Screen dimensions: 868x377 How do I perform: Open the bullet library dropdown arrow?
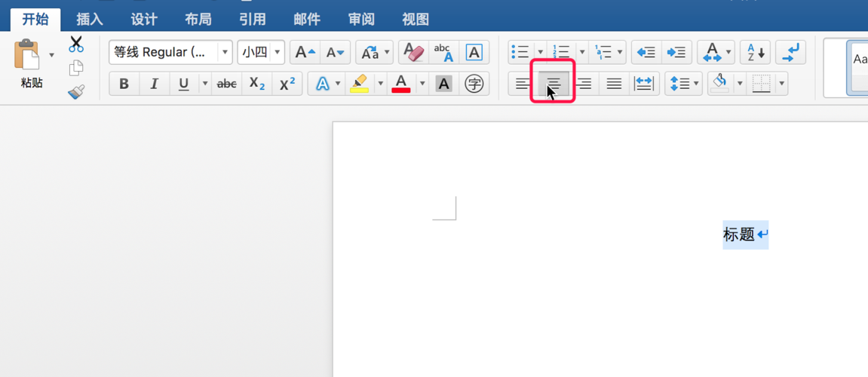(540, 53)
